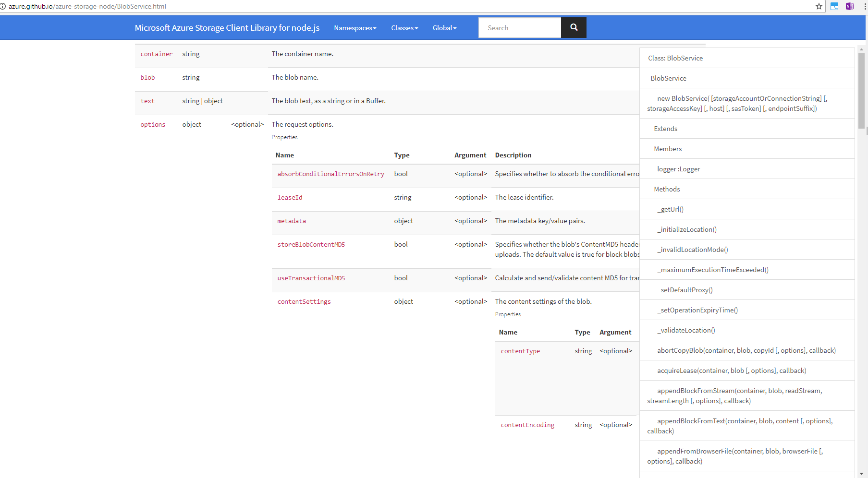Click inside the Search input field

point(520,27)
